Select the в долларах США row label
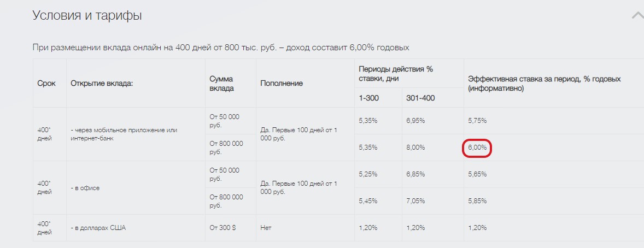This screenshot has height=248, width=644. [98, 227]
